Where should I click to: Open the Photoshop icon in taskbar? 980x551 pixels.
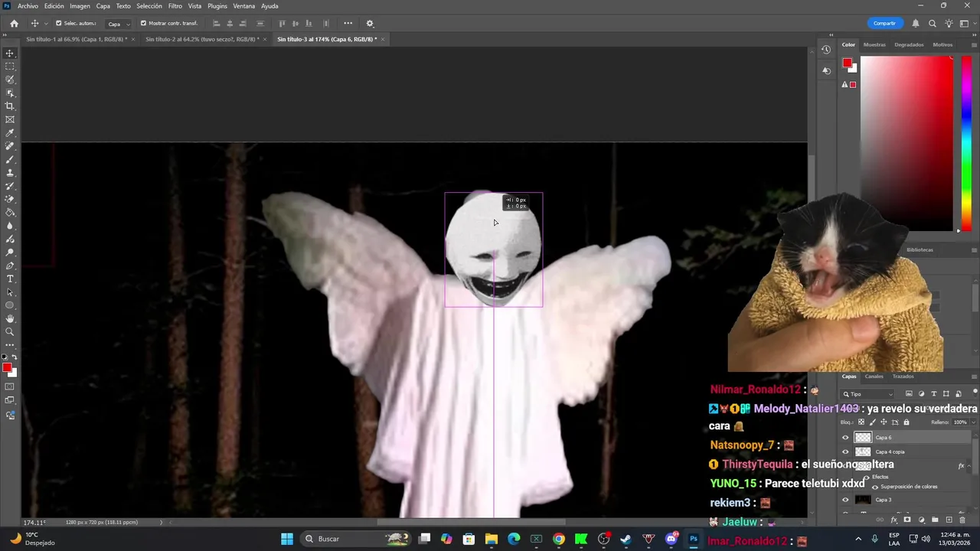(694, 539)
